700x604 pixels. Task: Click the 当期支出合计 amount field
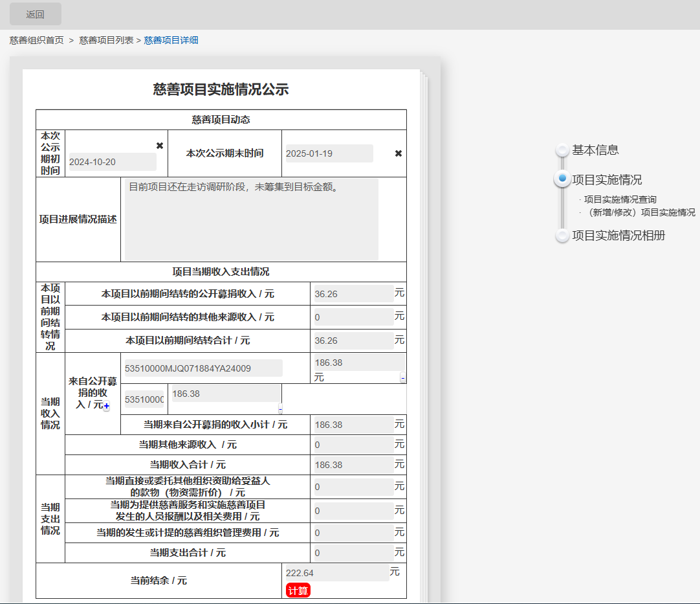tap(353, 553)
